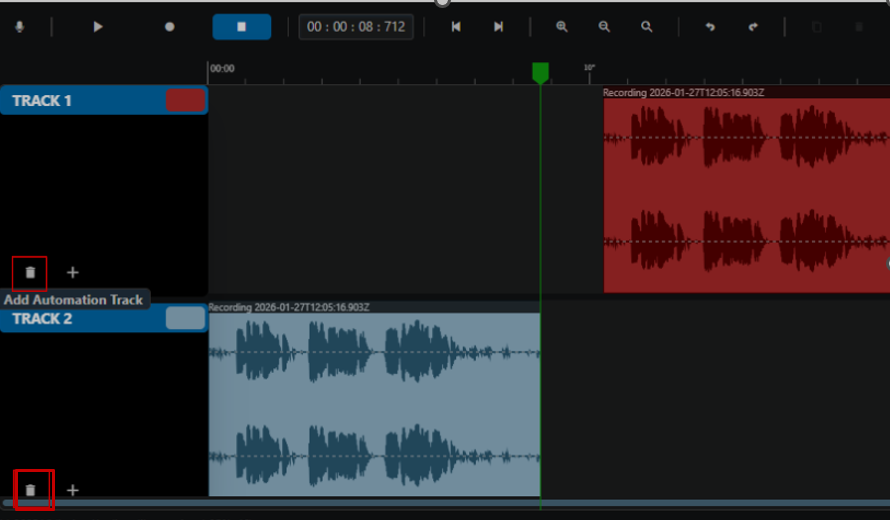Click the 00:00 mark on the ruler

point(222,69)
